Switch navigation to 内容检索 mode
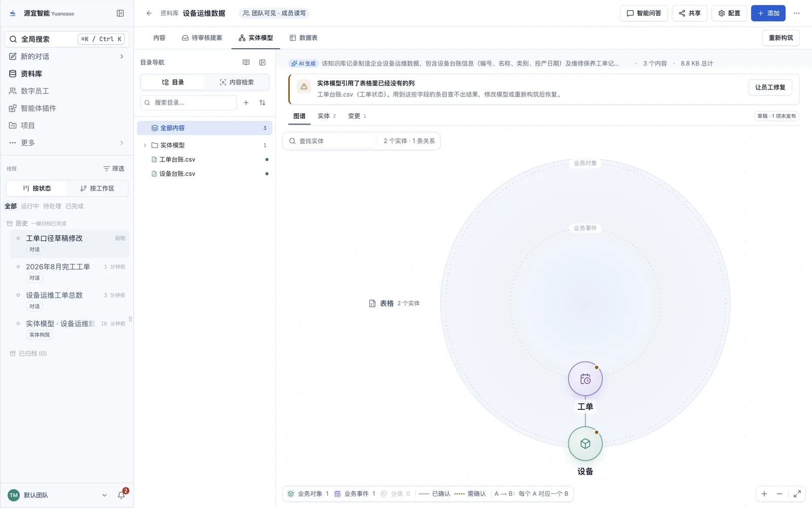 236,82
